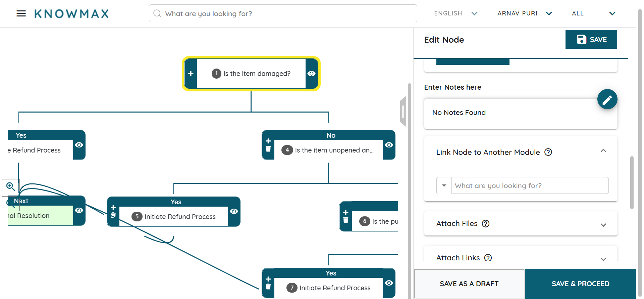Open the ALL filter dropdown menu
The width and height of the screenshot is (644, 299).
[x=593, y=13]
